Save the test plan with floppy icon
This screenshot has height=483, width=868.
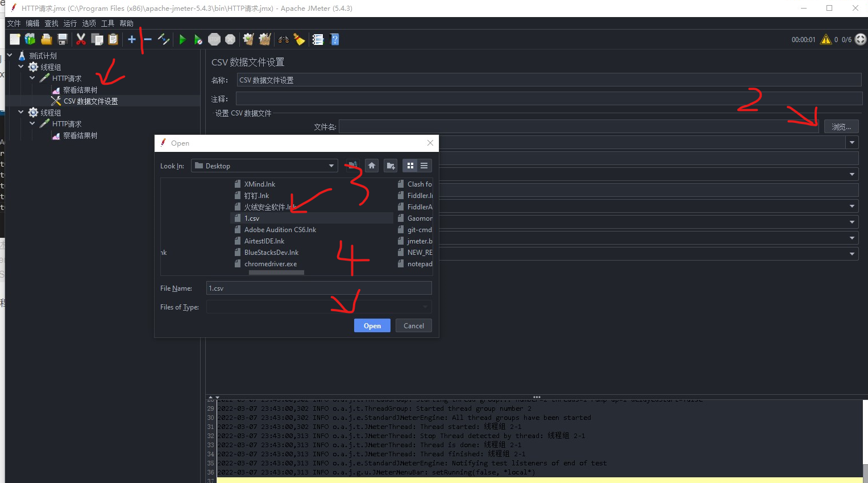pos(63,39)
